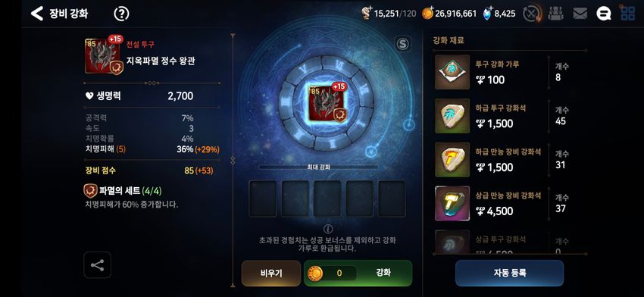Click the 최대 강화 progress bar

318,167
